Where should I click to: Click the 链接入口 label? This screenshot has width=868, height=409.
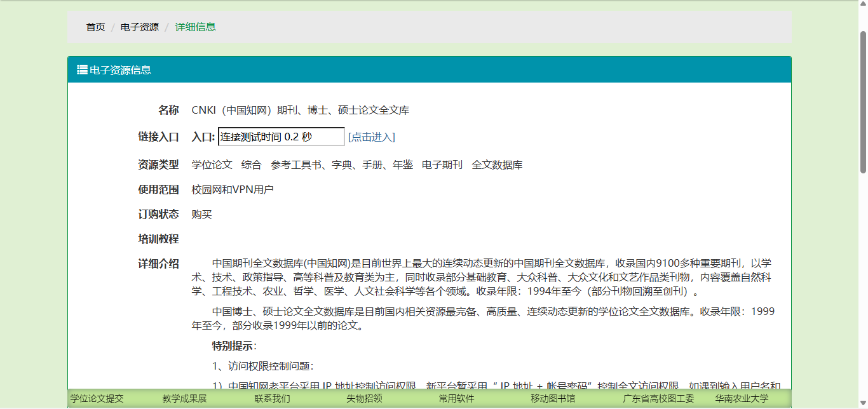[x=159, y=137]
